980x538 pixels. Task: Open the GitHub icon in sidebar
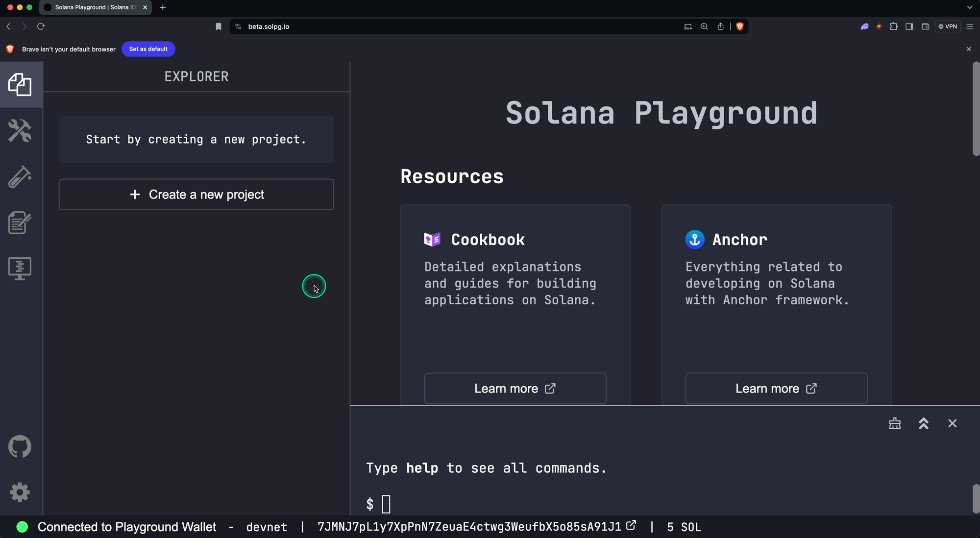click(x=20, y=446)
